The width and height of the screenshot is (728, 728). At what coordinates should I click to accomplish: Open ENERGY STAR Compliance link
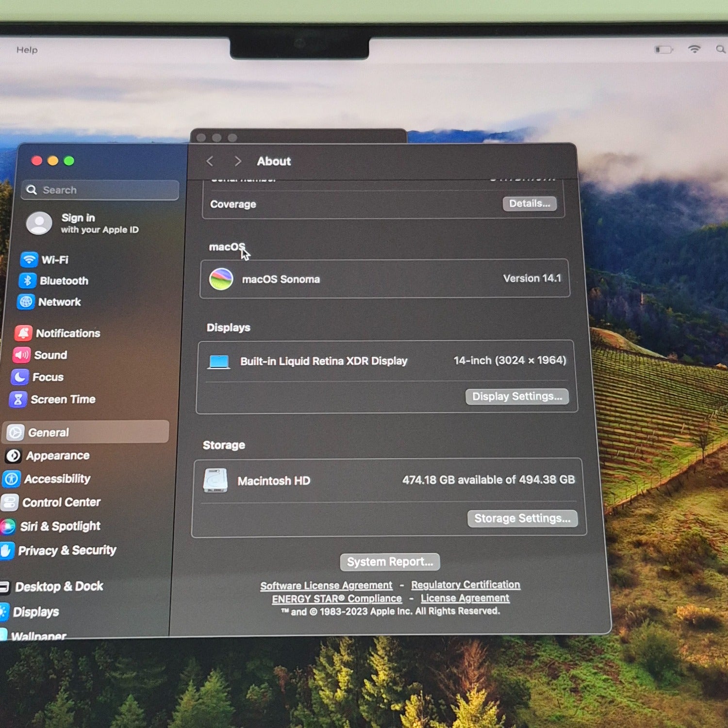[x=337, y=599]
